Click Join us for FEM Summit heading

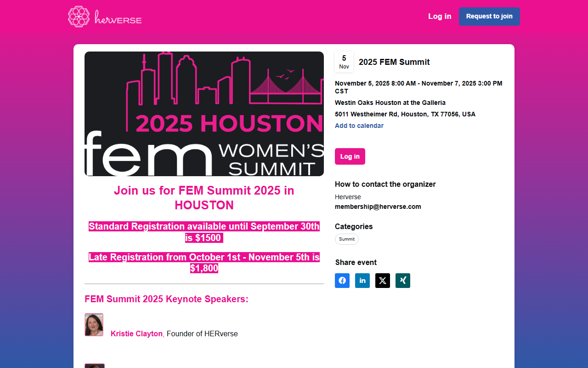coord(204,198)
